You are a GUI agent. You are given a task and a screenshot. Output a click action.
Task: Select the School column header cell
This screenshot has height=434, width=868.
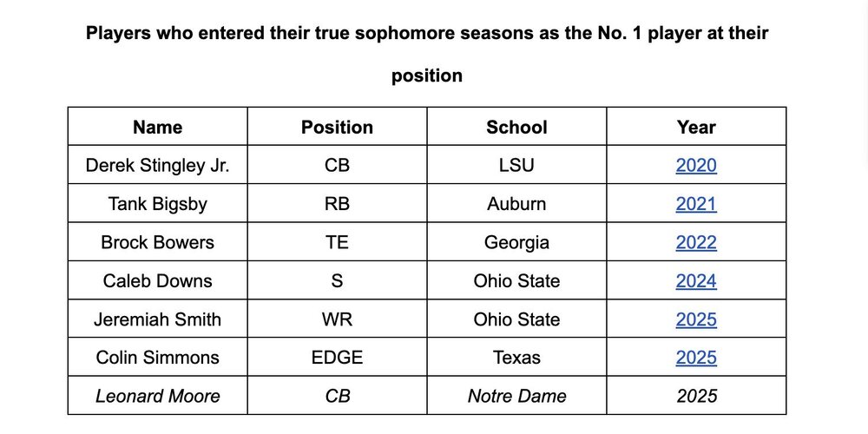click(516, 127)
